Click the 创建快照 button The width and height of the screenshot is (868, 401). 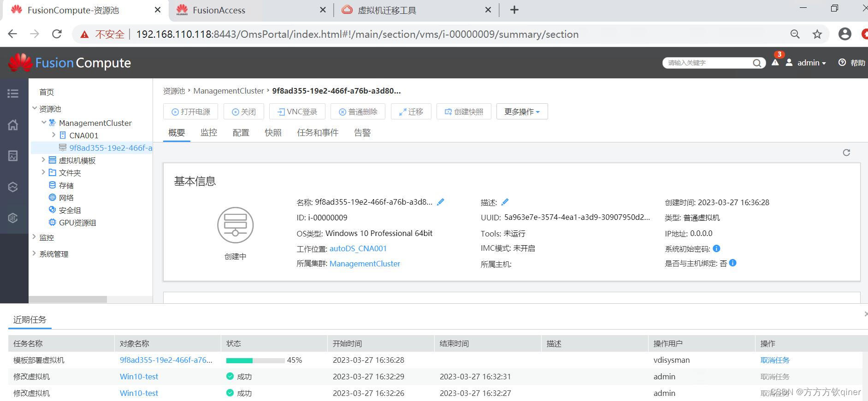464,112
